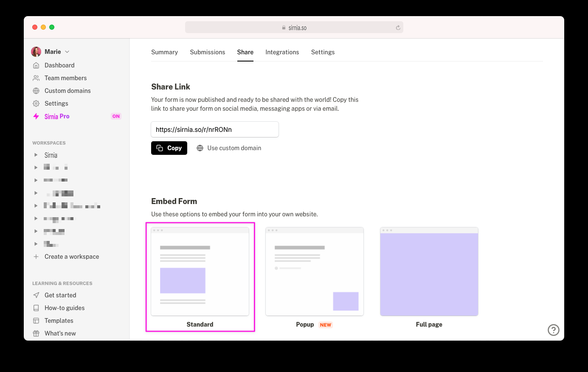Click the plus icon for Create a workspace
The width and height of the screenshot is (588, 372).
point(36,257)
